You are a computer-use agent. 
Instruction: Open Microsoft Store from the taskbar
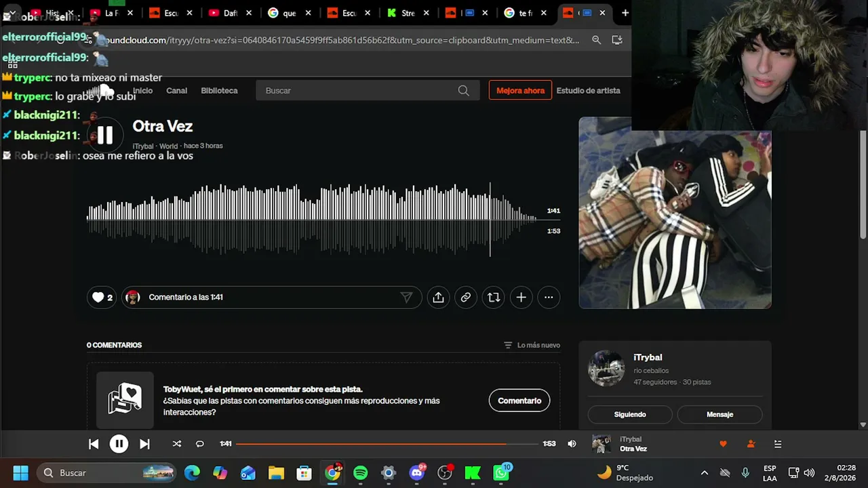(x=304, y=472)
